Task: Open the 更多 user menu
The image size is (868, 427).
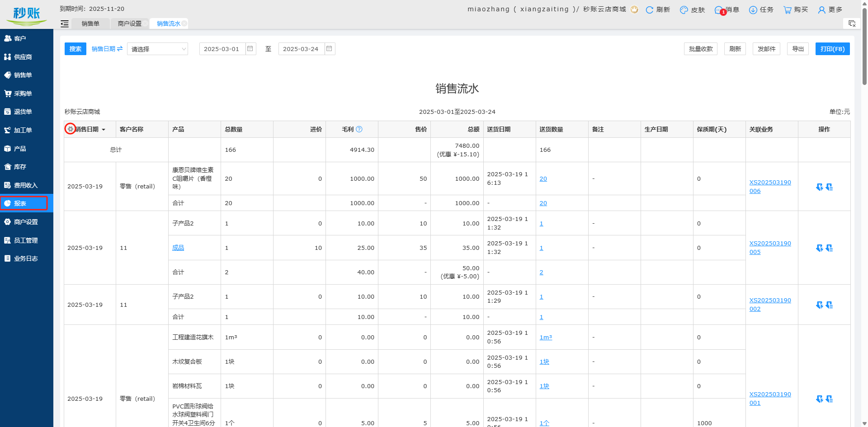Action: point(830,9)
